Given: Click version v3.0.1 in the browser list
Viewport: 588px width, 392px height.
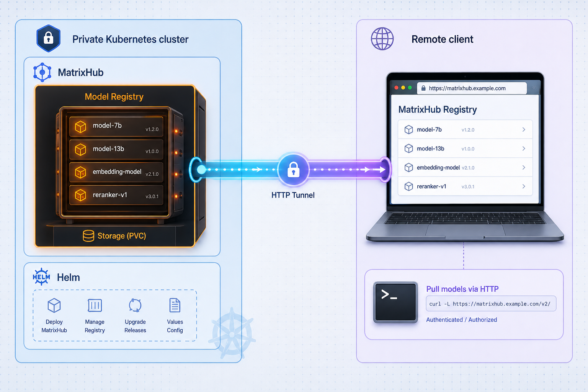Looking at the screenshot, I should click(x=468, y=187).
